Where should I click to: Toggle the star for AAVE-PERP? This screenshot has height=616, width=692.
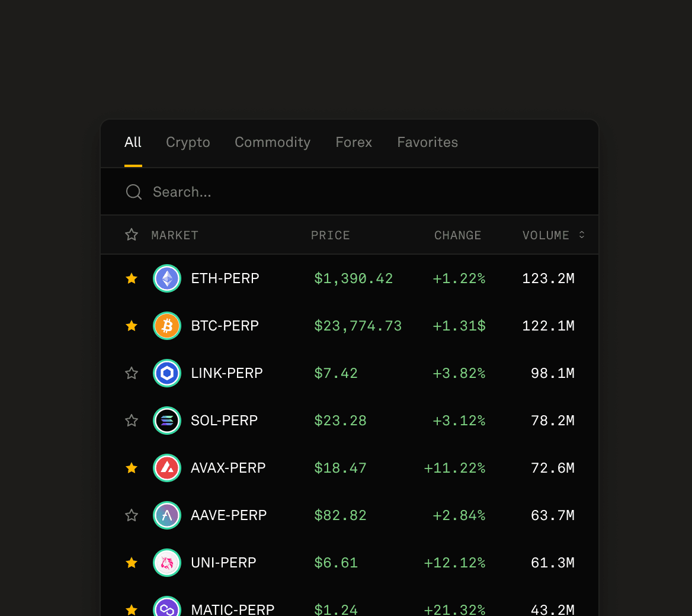(132, 515)
